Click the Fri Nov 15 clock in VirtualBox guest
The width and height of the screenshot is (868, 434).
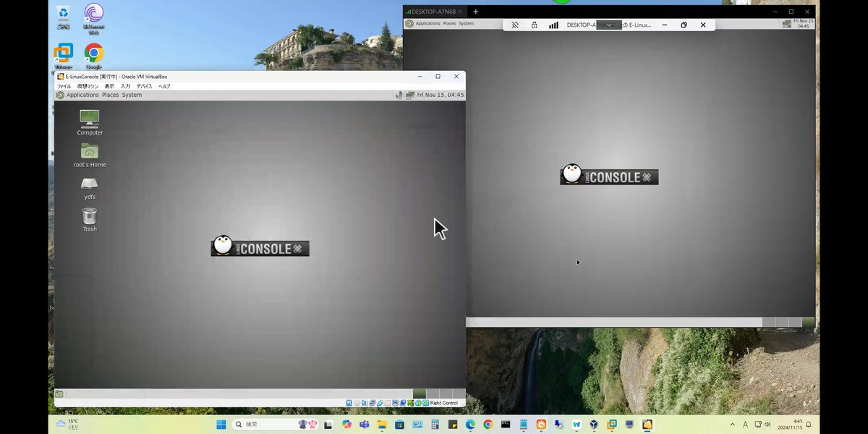[441, 95]
